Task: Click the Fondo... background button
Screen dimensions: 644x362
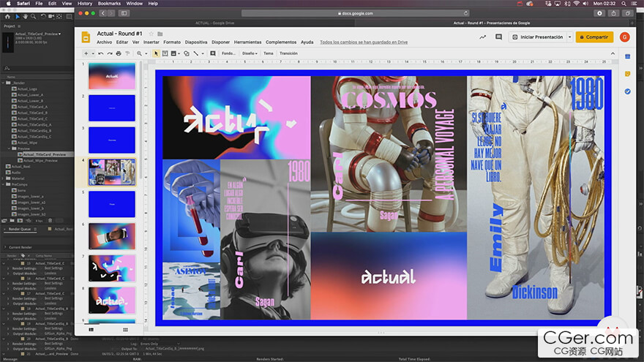Action: pos(228,53)
